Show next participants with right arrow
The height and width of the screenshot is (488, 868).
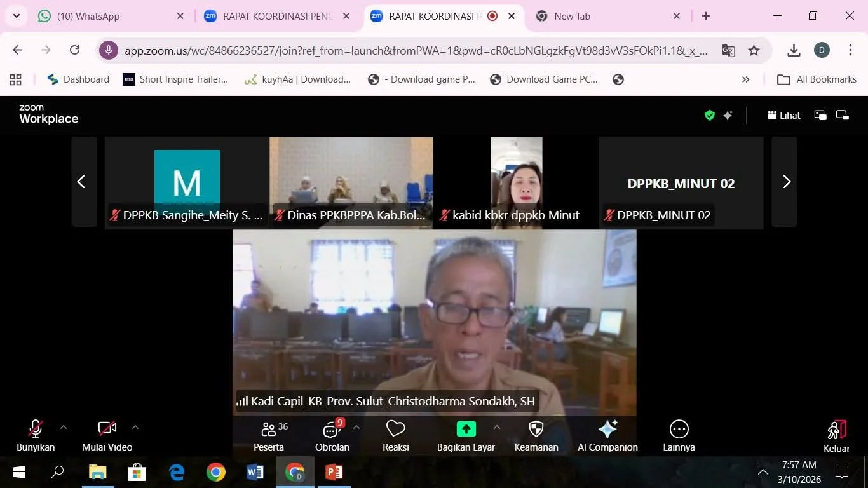point(786,182)
